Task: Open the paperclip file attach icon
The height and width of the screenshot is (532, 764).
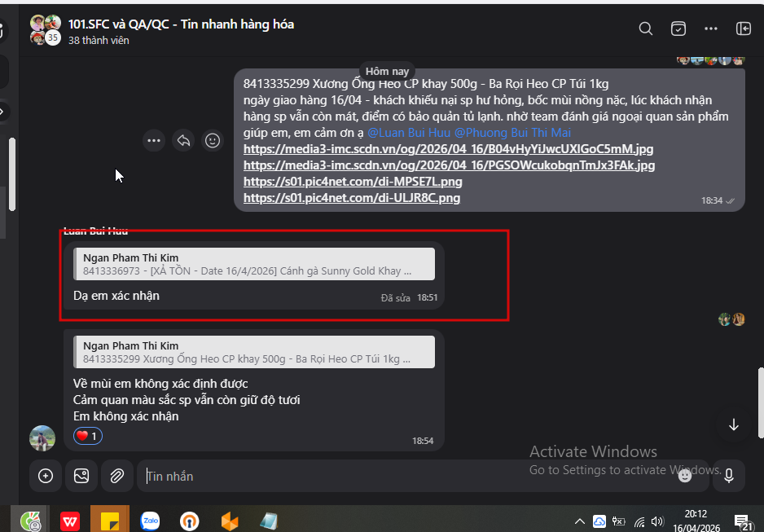Action: 117,476
